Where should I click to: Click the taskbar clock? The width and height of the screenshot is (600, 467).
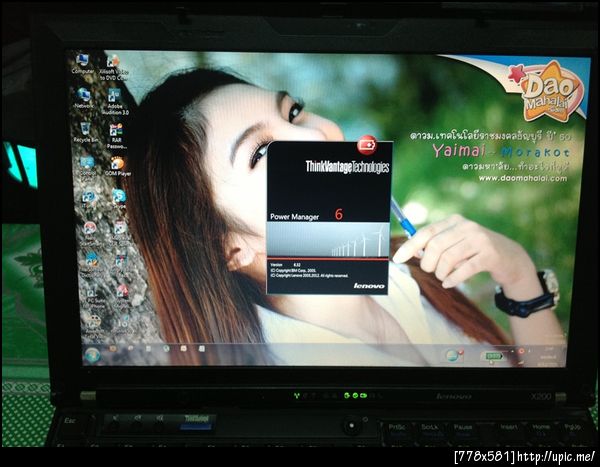coord(549,356)
